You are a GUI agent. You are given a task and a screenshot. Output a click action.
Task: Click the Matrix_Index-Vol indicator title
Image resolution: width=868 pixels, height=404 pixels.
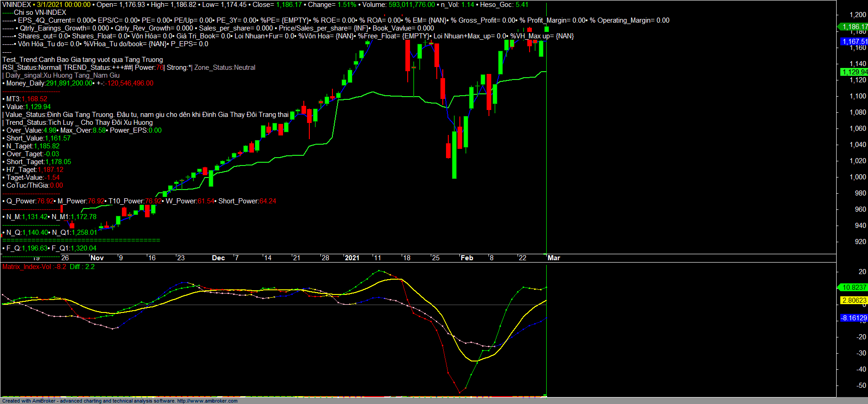[x=34, y=267]
